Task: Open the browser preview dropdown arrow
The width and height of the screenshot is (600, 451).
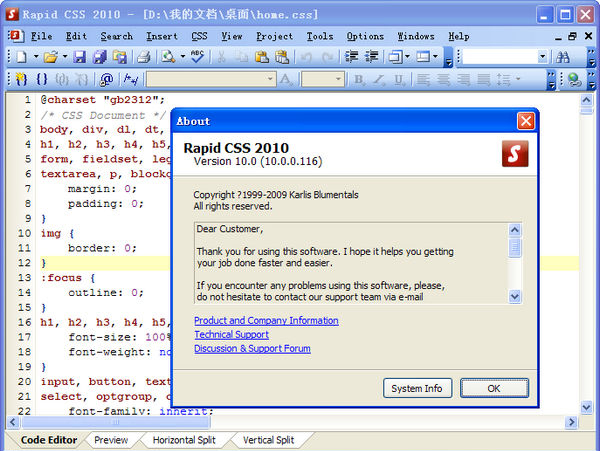Action: click(x=183, y=57)
